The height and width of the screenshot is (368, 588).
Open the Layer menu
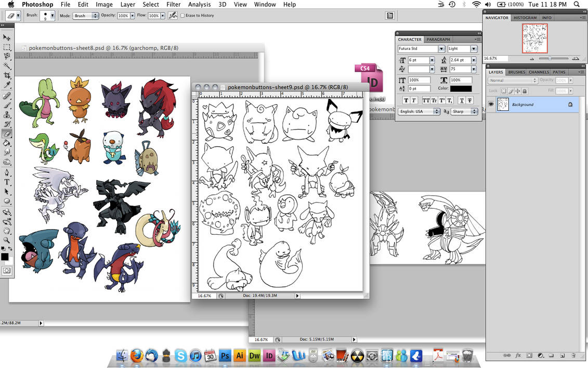(127, 5)
